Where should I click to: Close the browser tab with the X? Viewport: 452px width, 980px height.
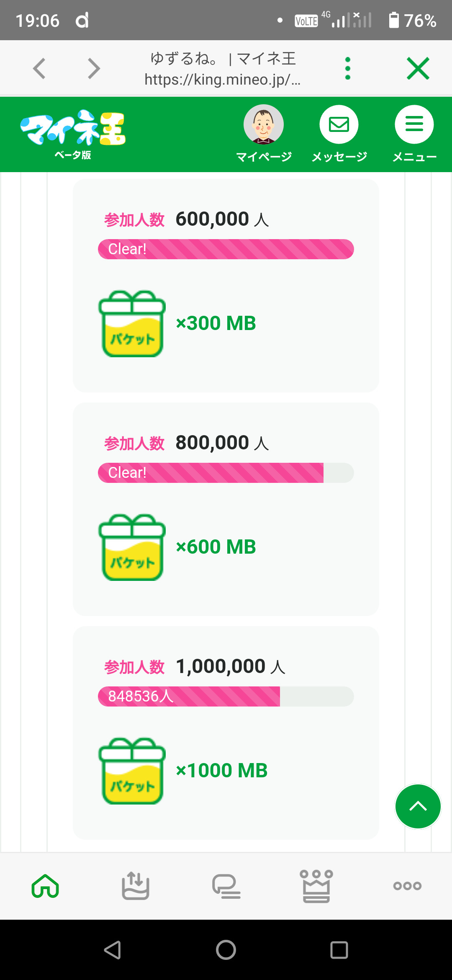tap(418, 69)
